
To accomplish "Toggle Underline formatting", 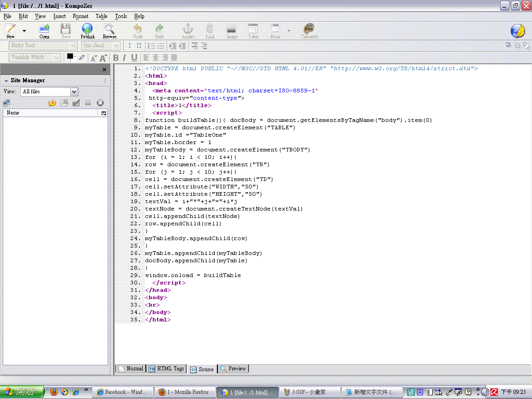I will [134, 58].
